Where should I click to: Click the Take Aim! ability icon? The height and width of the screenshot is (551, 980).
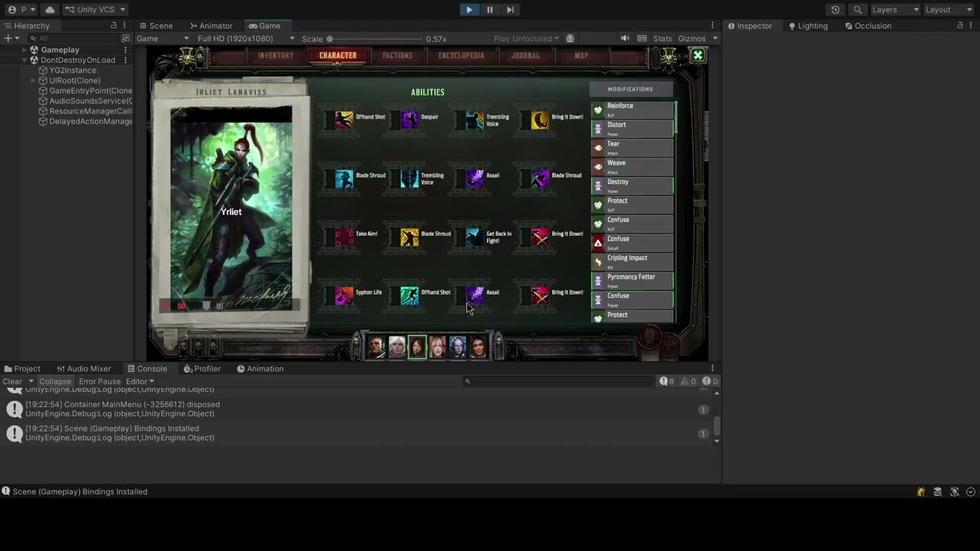point(344,237)
